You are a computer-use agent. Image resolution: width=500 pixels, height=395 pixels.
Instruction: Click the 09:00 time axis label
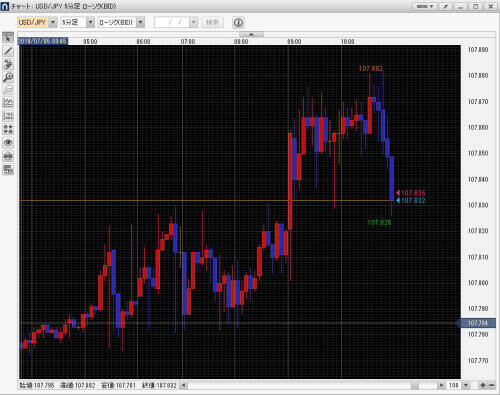(294, 41)
